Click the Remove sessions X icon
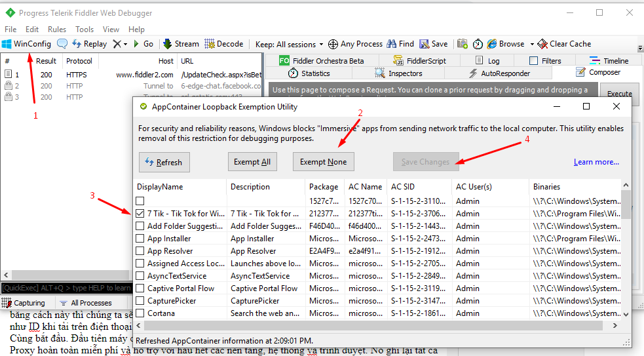The image size is (644, 356). coord(117,44)
